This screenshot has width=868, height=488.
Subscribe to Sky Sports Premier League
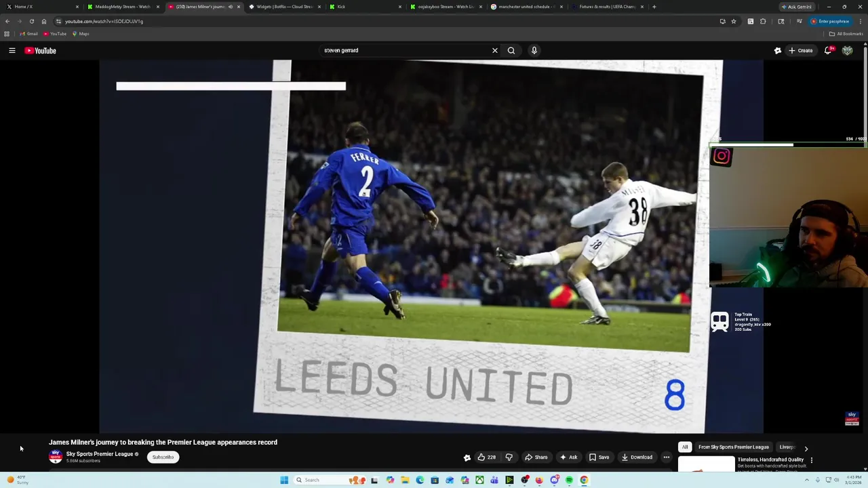(x=163, y=457)
